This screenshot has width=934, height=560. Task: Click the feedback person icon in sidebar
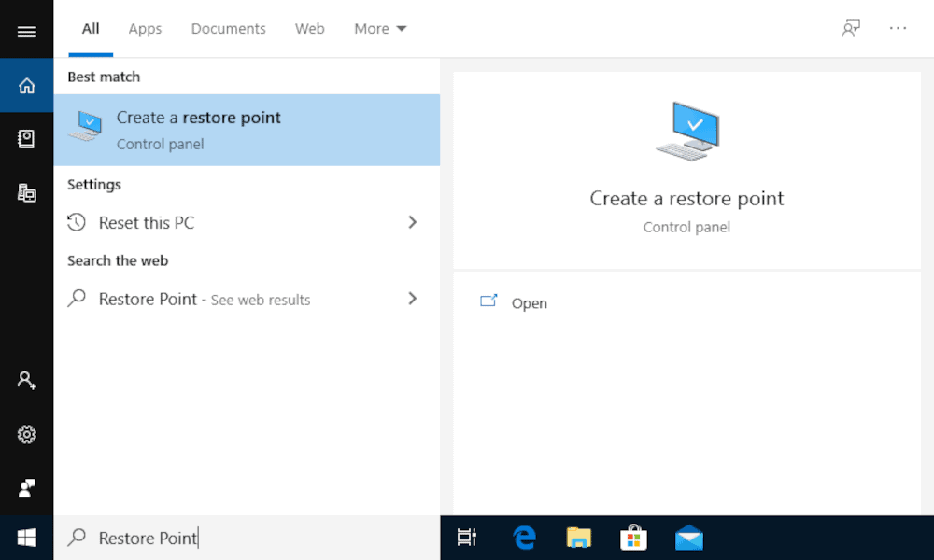click(27, 488)
